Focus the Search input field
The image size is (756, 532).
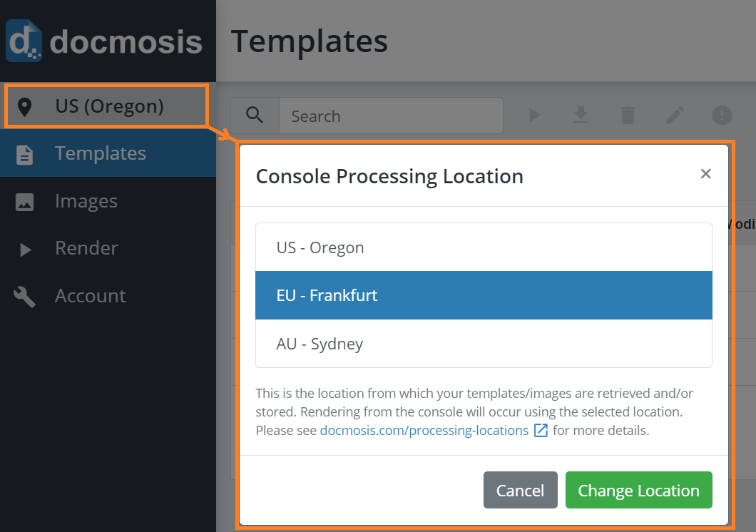click(391, 116)
